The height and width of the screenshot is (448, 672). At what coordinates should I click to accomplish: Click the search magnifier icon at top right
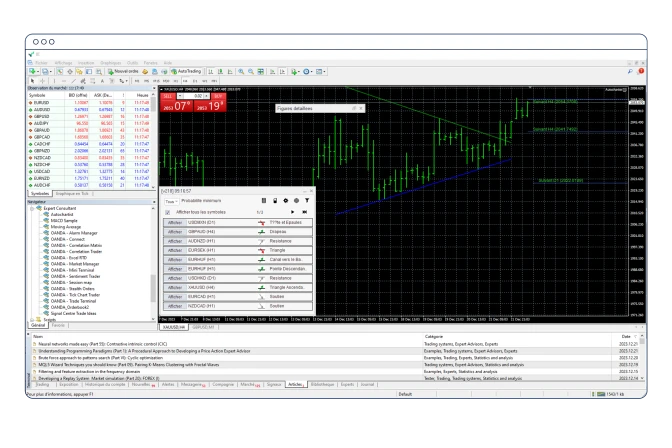click(x=630, y=72)
